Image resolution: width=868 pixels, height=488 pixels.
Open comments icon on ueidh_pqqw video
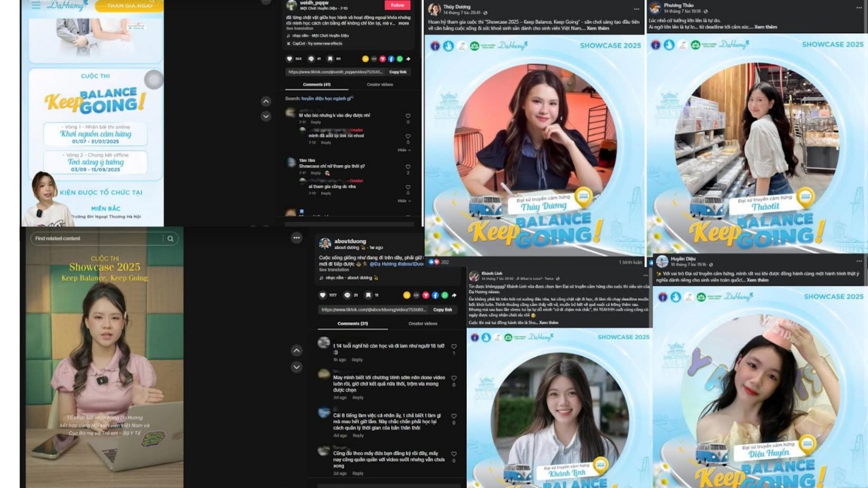point(311,59)
